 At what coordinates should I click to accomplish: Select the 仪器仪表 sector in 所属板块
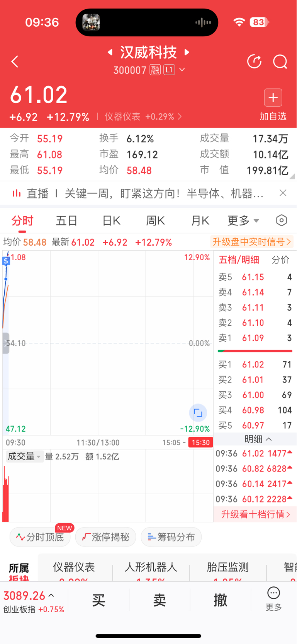74,567
